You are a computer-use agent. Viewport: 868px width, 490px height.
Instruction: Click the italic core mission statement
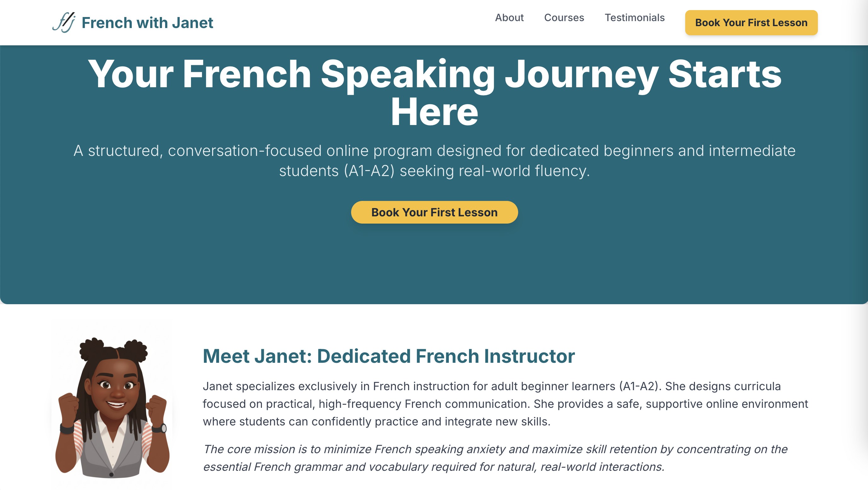coord(495,458)
